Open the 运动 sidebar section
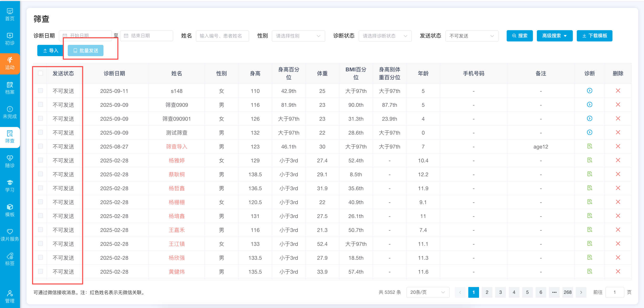 click(10, 63)
